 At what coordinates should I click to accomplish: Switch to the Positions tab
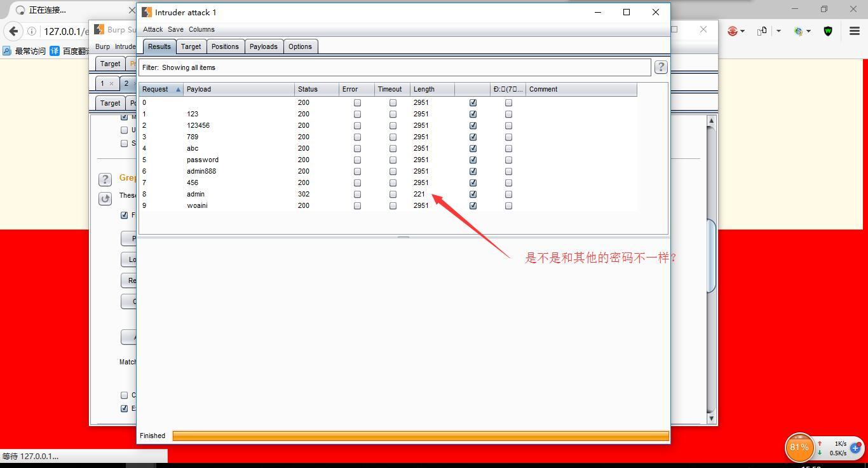click(225, 46)
